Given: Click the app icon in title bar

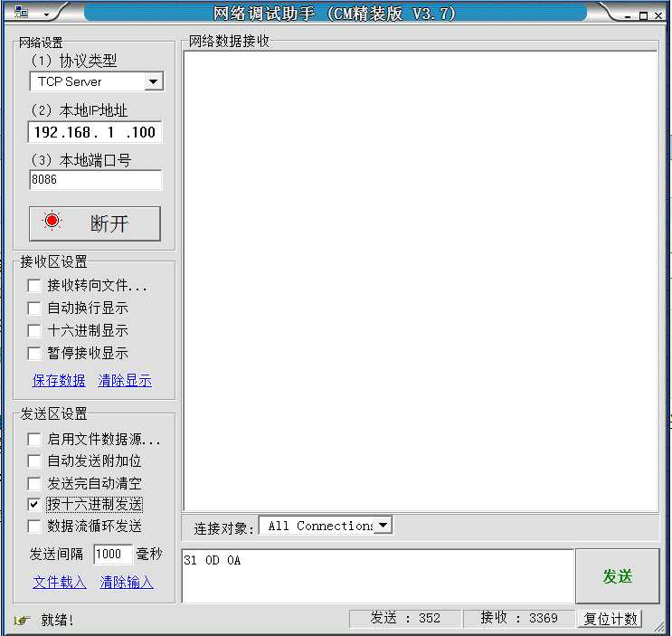Looking at the screenshot, I should [21, 12].
